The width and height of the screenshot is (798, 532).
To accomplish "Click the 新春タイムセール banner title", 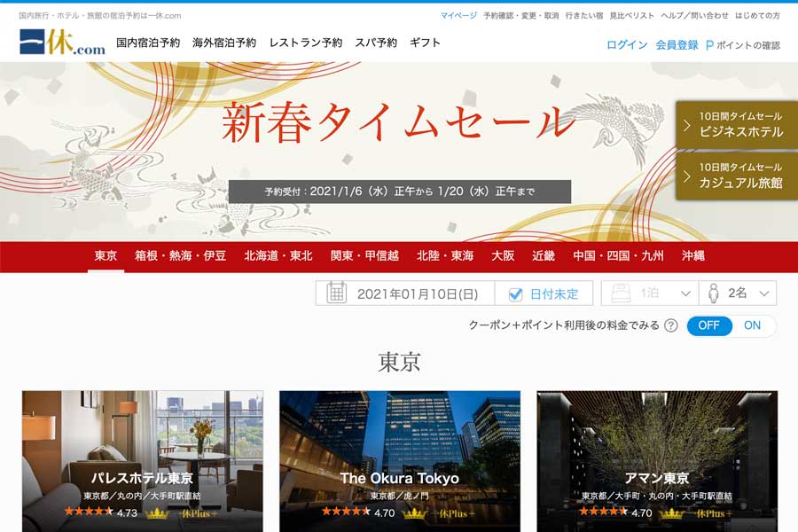I will click(x=398, y=122).
